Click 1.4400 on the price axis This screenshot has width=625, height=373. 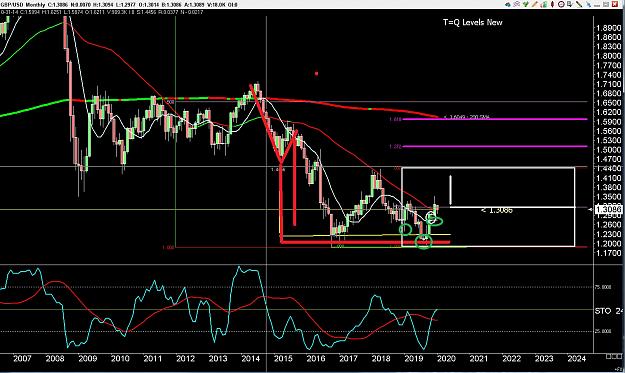click(x=609, y=169)
